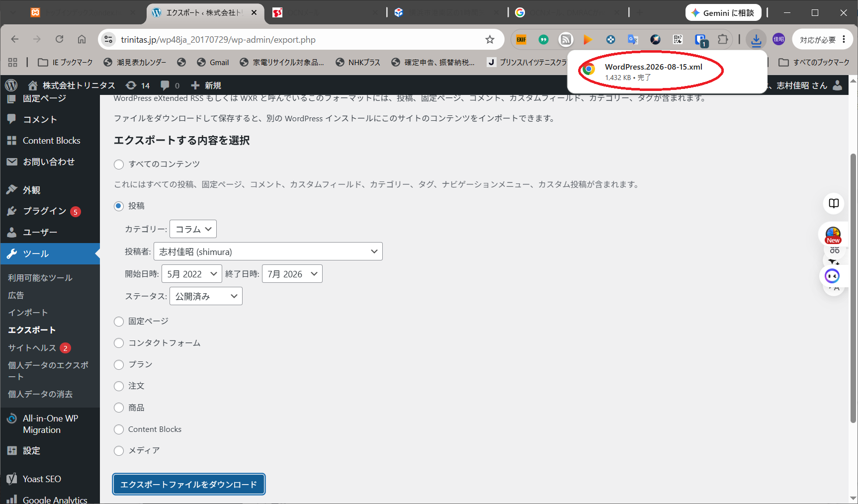Image resolution: width=858 pixels, height=504 pixels.
Task: Select the 固定ページ radio option
Action: pos(119,322)
